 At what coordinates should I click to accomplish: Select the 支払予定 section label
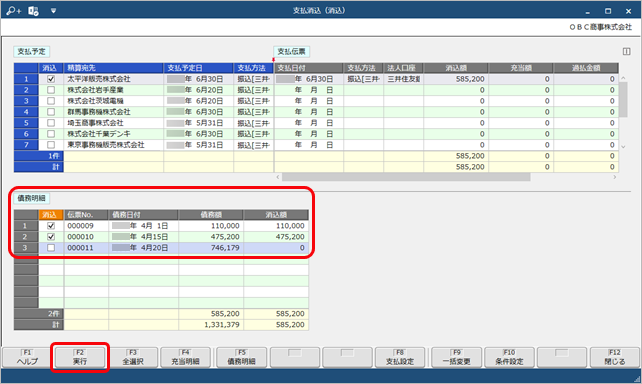tap(32, 52)
